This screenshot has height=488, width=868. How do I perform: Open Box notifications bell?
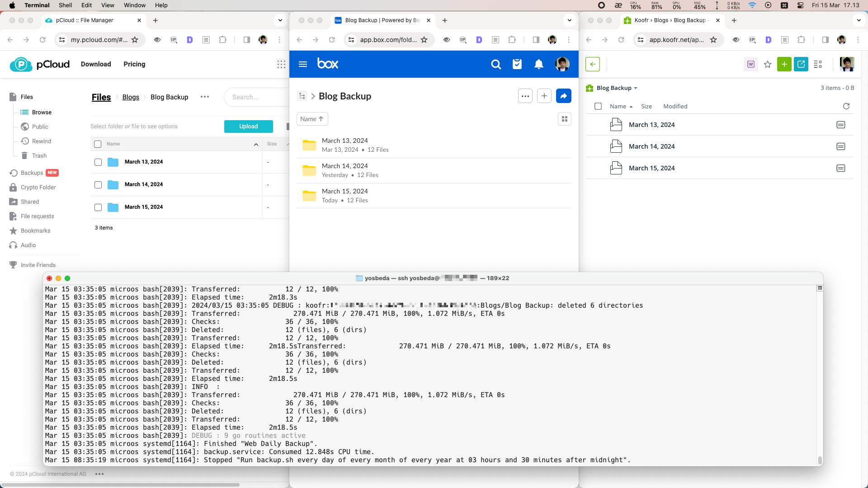point(538,64)
